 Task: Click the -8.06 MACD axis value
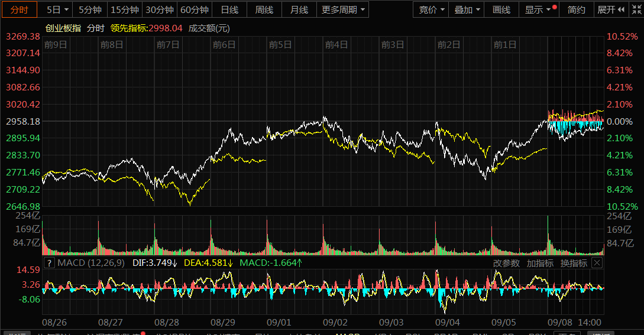29,300
